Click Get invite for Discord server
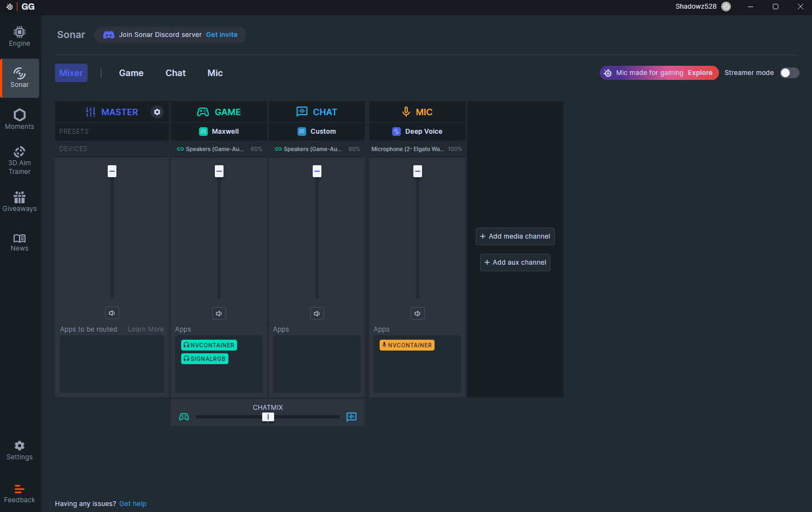 click(x=221, y=35)
